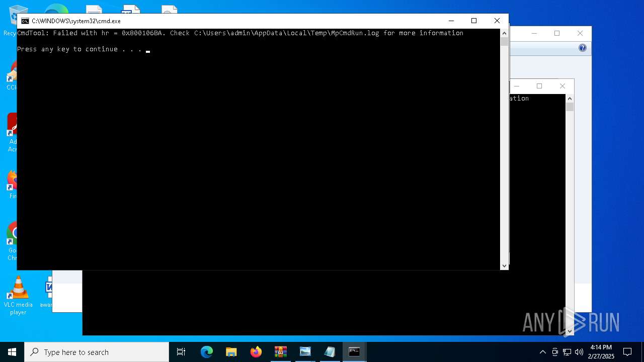This screenshot has width=644, height=362.
Task: Open the volume tray icon
Action: (579, 352)
